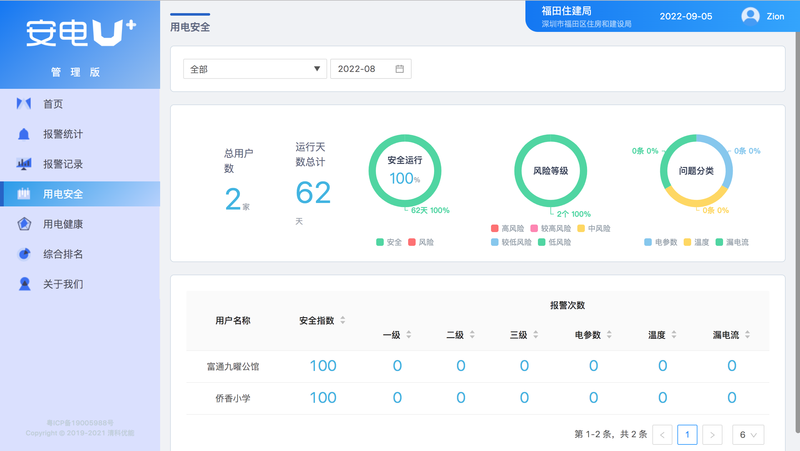Click 运行天数总计 value 62
The image size is (800, 451).
coord(313,193)
